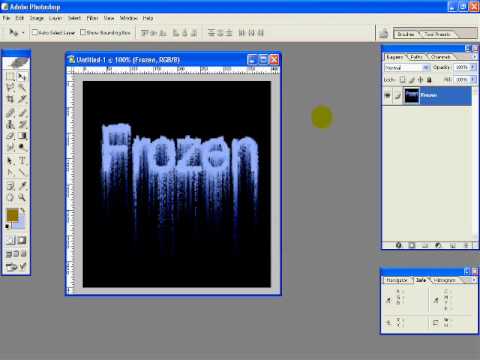The image size is (480, 360).
Task: Select the Magic Wand tool
Action: (x=22, y=88)
